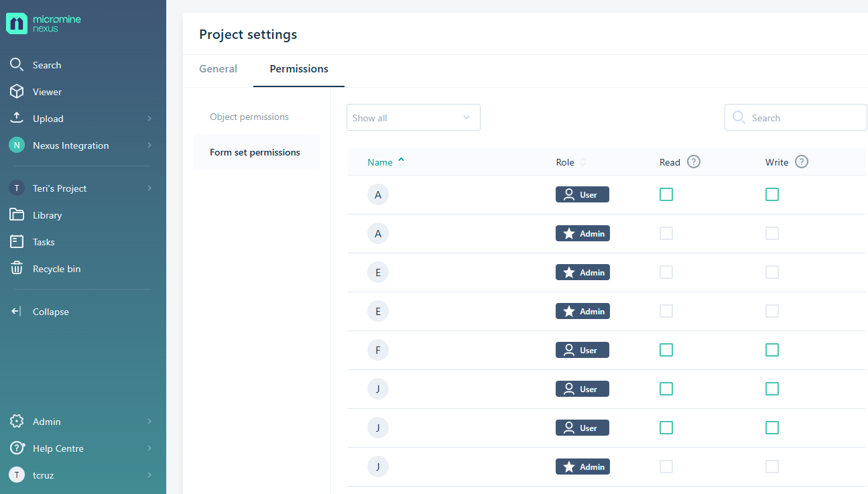The width and height of the screenshot is (868, 494).
Task: Click the Library folder icon
Action: click(x=17, y=215)
